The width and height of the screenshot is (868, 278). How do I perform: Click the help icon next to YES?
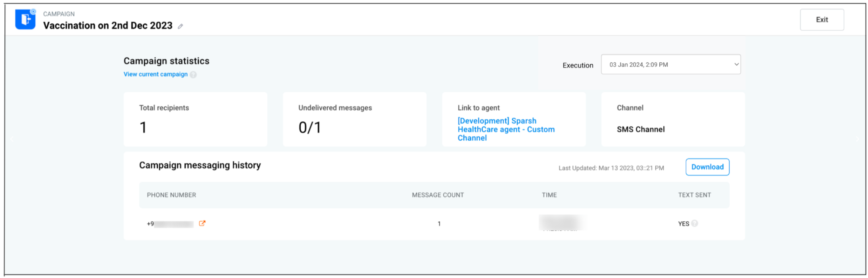(x=695, y=223)
